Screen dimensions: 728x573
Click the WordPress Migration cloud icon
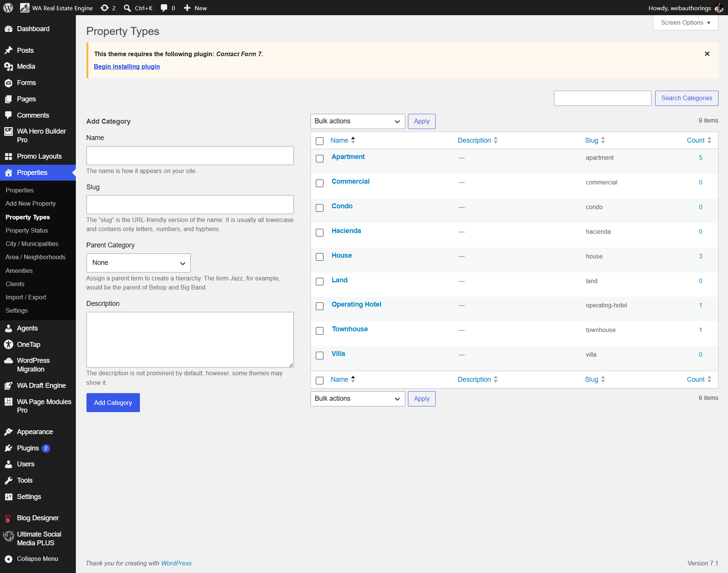8,360
